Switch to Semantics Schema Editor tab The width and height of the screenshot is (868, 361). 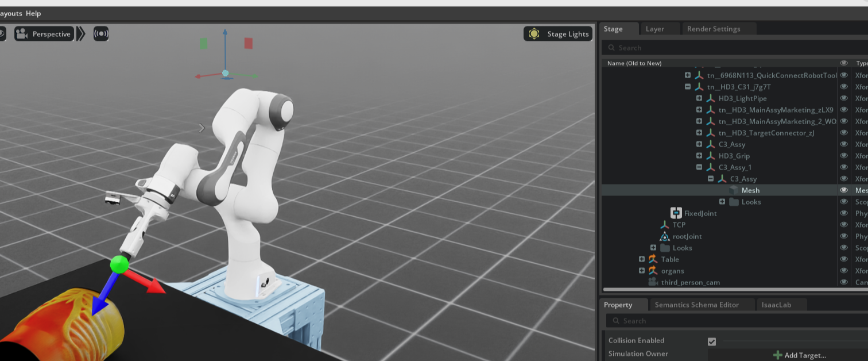(x=696, y=305)
